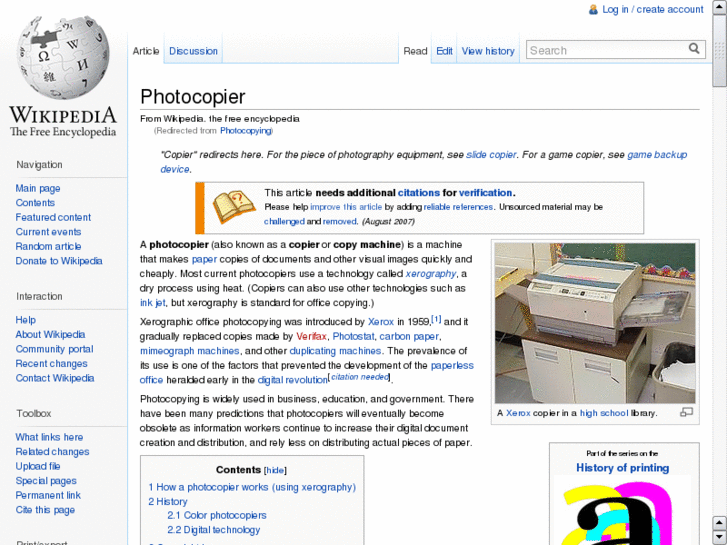Viewport: 727px width, 545px height.
Task: Open duplicating machines link
Action: [x=335, y=351]
